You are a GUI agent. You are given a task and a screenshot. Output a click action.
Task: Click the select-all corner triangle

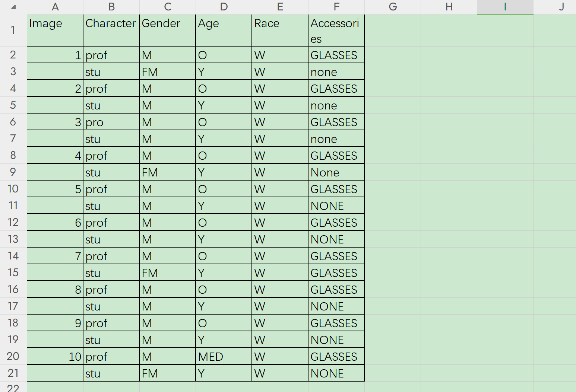point(13,7)
